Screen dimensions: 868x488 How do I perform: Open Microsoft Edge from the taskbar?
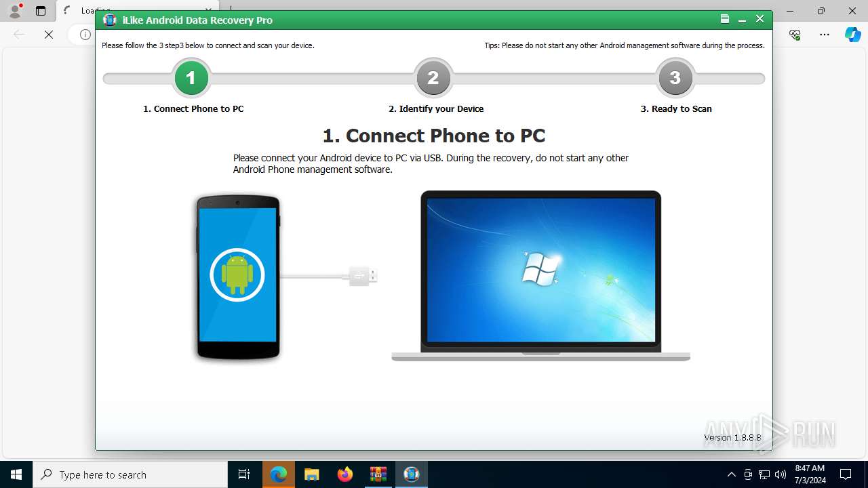tap(278, 474)
